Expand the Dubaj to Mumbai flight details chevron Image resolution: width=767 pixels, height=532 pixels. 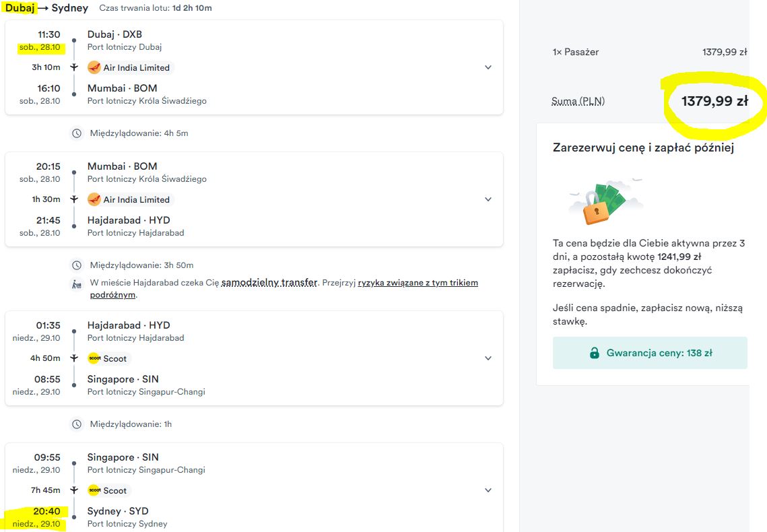pyautogui.click(x=488, y=67)
